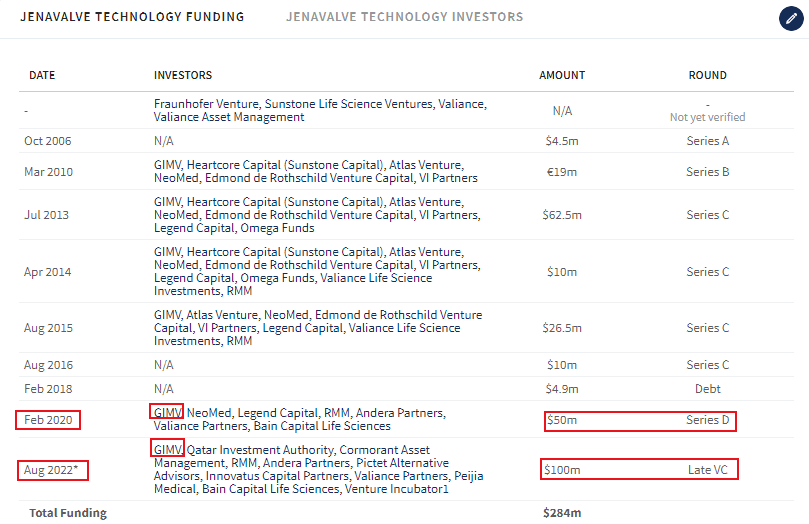This screenshot has height=524, width=809.
Task: Select the $50m Series D amount
Action: 562,420
